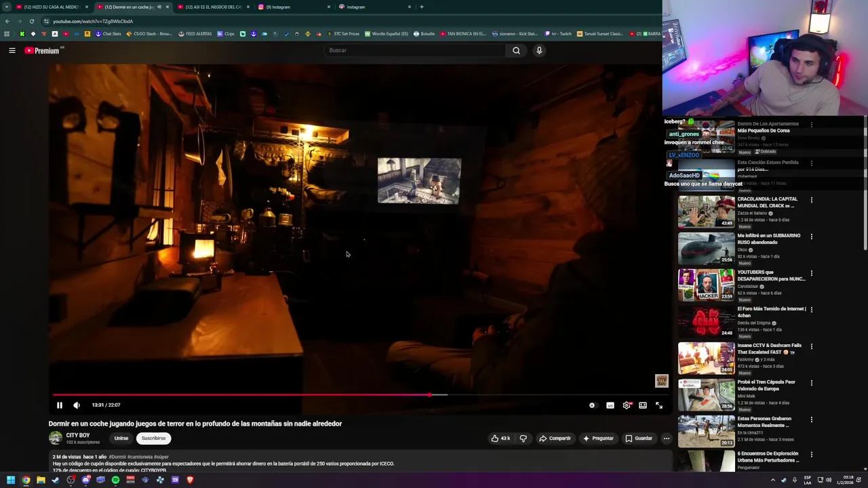This screenshot has width=868, height=488.
Task: Enter fullscreen mode
Action: [x=659, y=405]
